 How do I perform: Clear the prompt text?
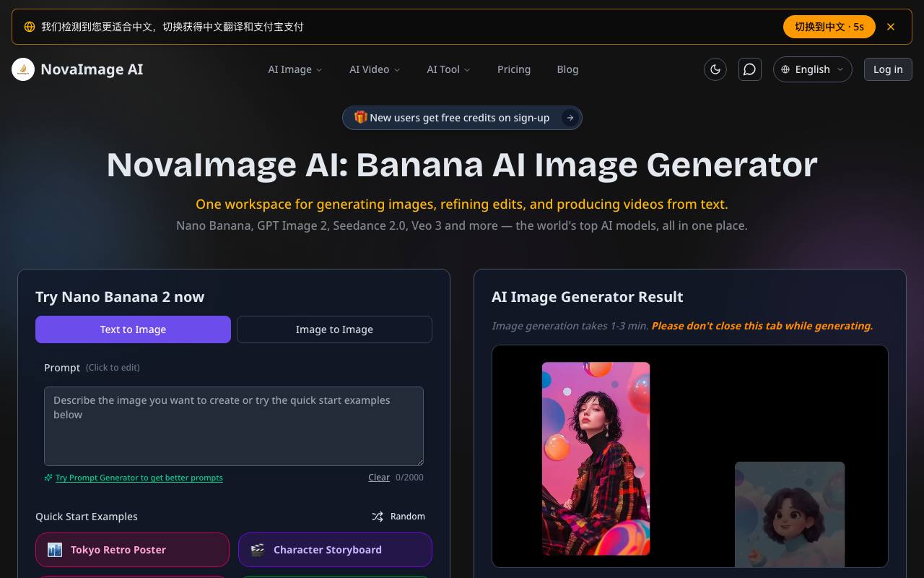click(x=379, y=478)
